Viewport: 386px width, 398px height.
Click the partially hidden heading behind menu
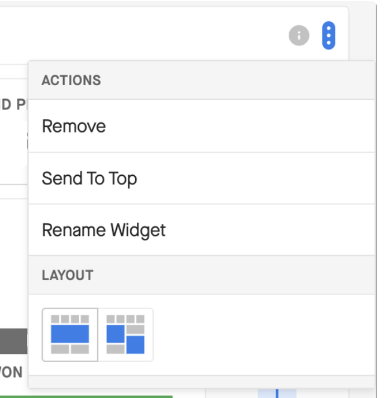tap(14, 105)
